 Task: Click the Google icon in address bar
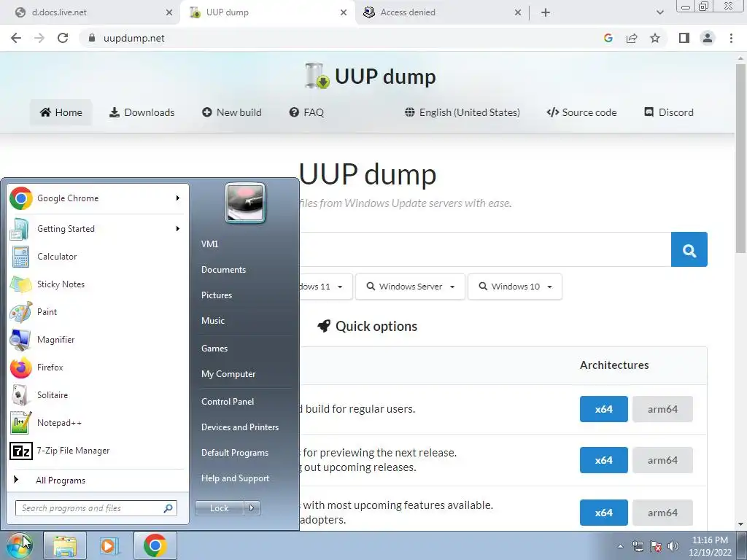click(x=608, y=38)
